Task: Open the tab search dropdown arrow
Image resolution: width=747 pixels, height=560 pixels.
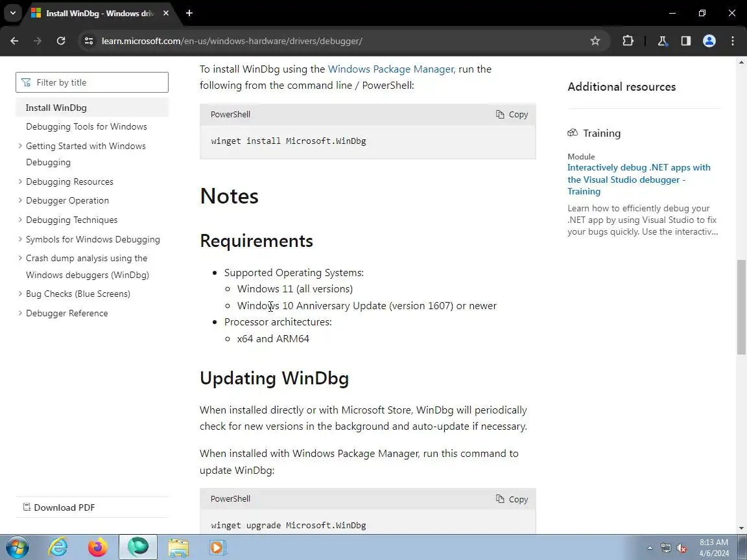Action: coord(13,13)
